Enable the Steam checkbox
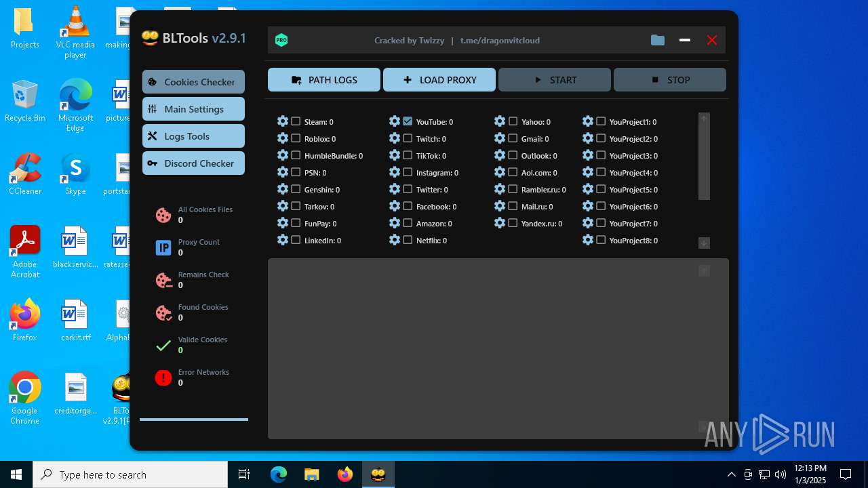 [296, 121]
